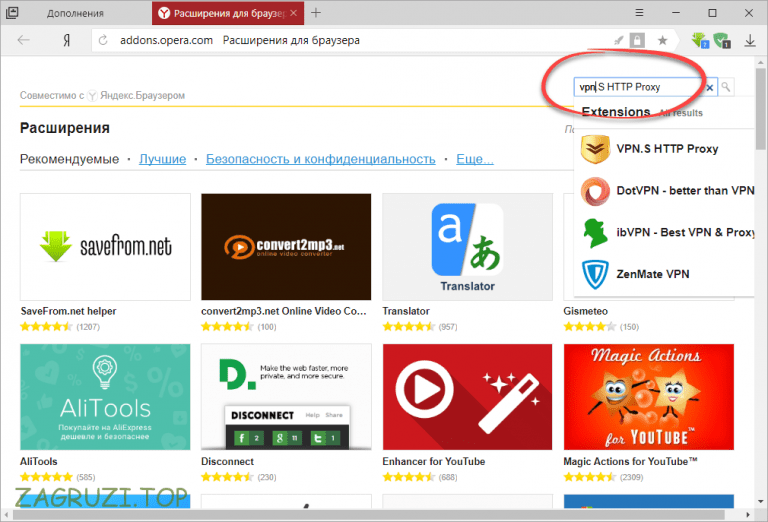Click the Gismeteo extension title
This screenshot has width=768, height=522.
click(x=585, y=311)
